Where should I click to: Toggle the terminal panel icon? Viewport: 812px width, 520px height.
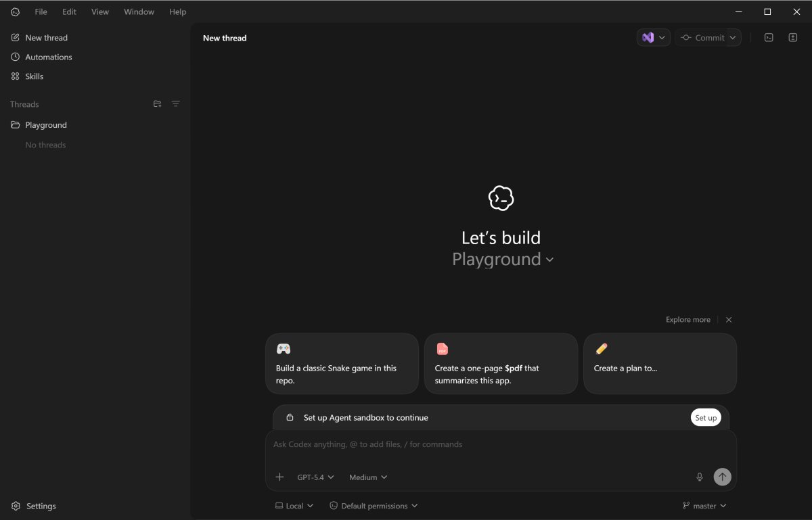[769, 38]
